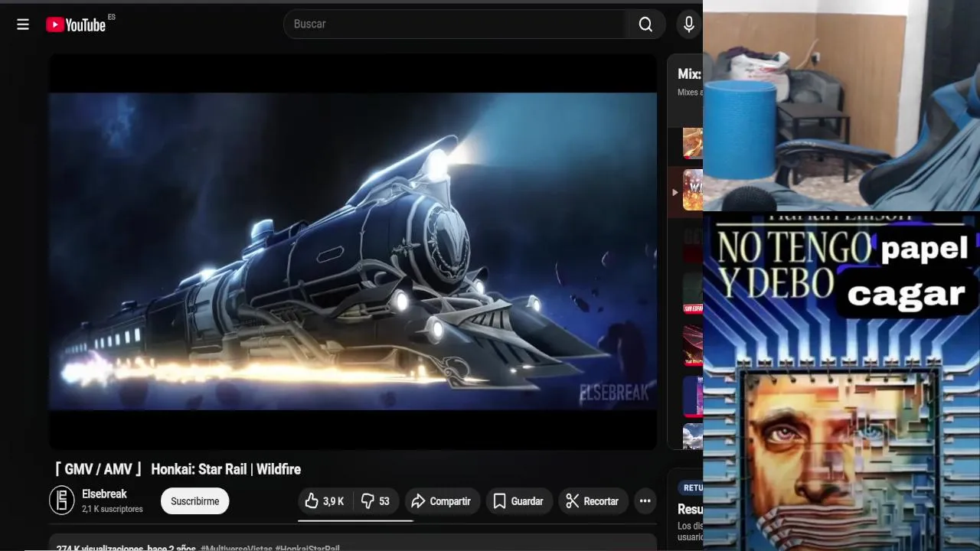Start voice search with microphone icon

coord(688,24)
